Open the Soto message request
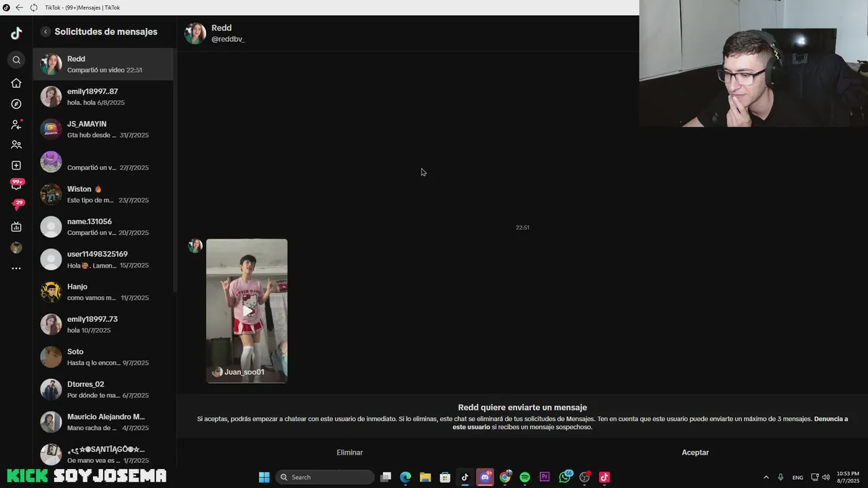The width and height of the screenshot is (868, 488). (x=104, y=357)
